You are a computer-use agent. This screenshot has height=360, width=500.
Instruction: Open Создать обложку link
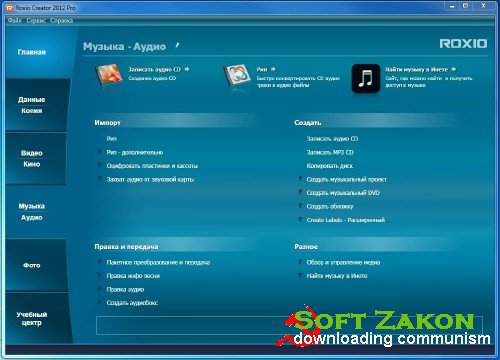(x=330, y=206)
